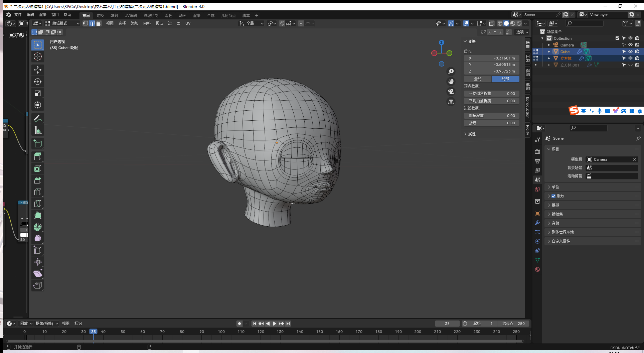Select the Extrude Region tool

tap(38, 156)
